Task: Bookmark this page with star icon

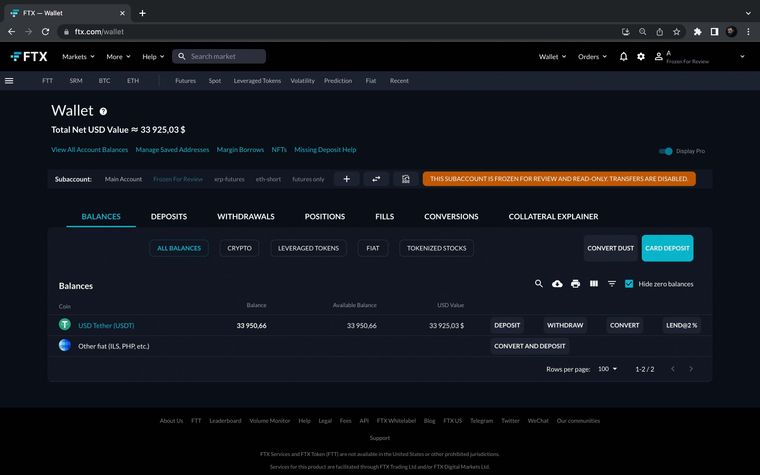Action: pyautogui.click(x=676, y=32)
